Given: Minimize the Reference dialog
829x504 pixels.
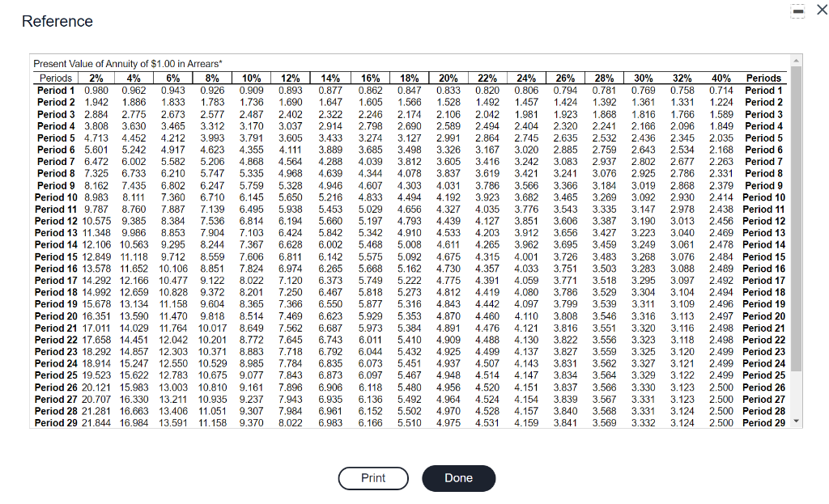Looking at the screenshot, I should (x=797, y=11).
